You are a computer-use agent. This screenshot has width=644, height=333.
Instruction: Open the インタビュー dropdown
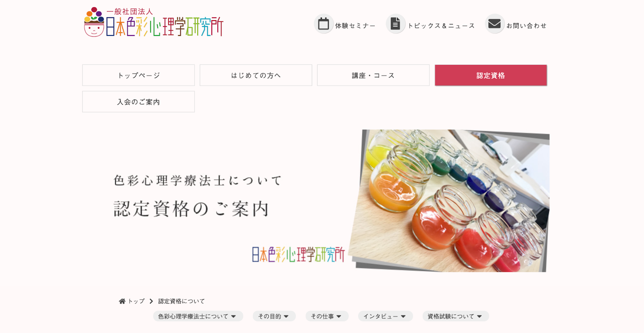(x=385, y=316)
